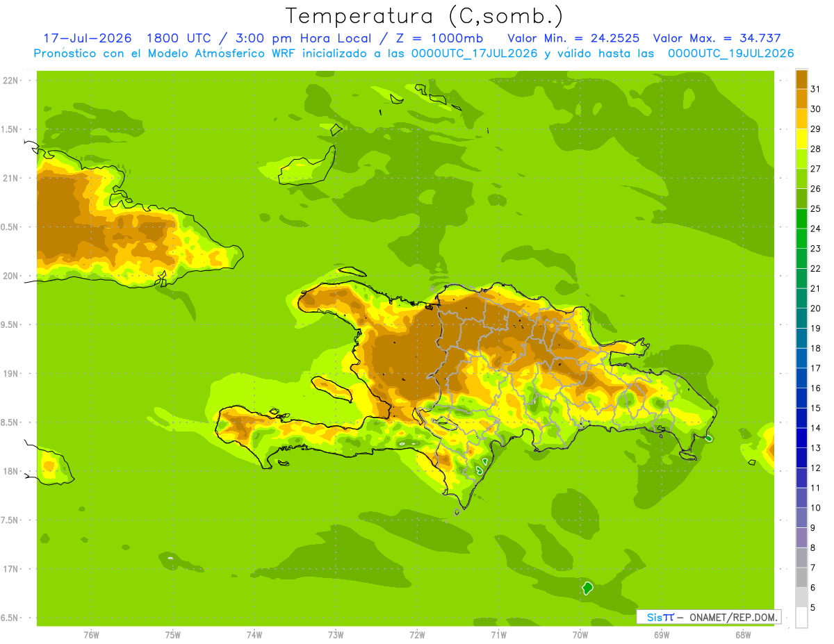Viewport: 834px width, 644px height.
Task: Pick yellow legend swatch between 28 and 29
Action: 801,139
